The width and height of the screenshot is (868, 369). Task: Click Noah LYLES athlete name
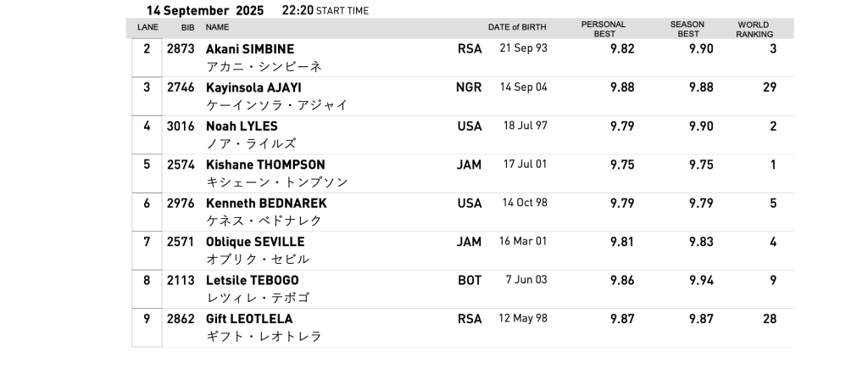point(242,126)
